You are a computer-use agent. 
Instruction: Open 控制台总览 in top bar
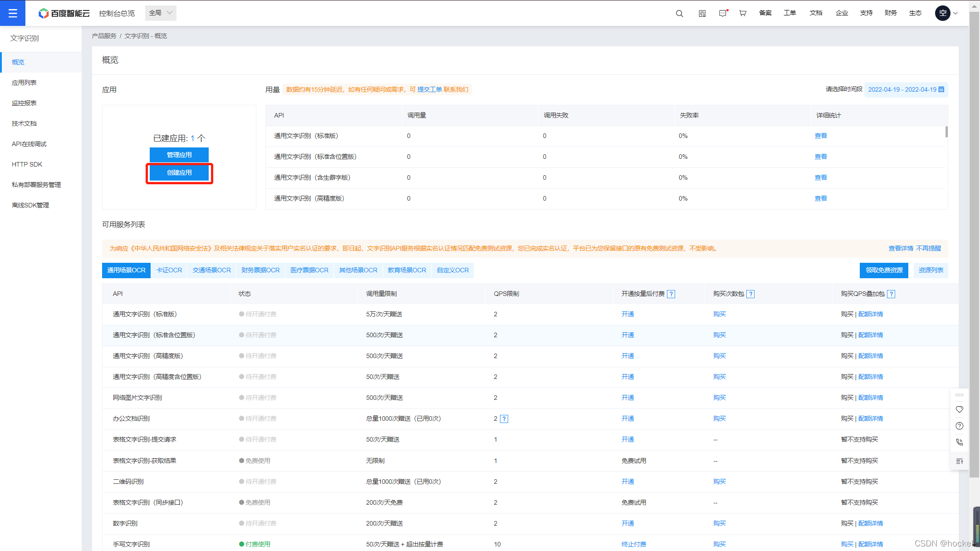(117, 13)
